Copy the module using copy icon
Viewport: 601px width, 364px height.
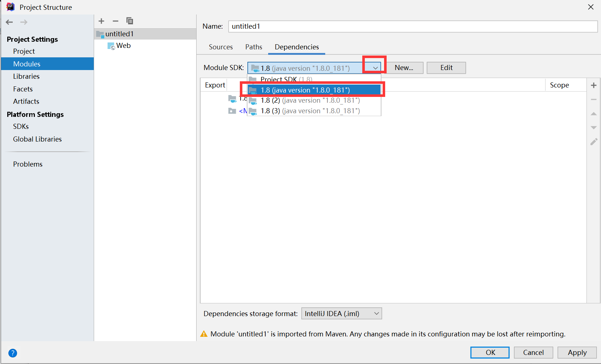click(130, 21)
